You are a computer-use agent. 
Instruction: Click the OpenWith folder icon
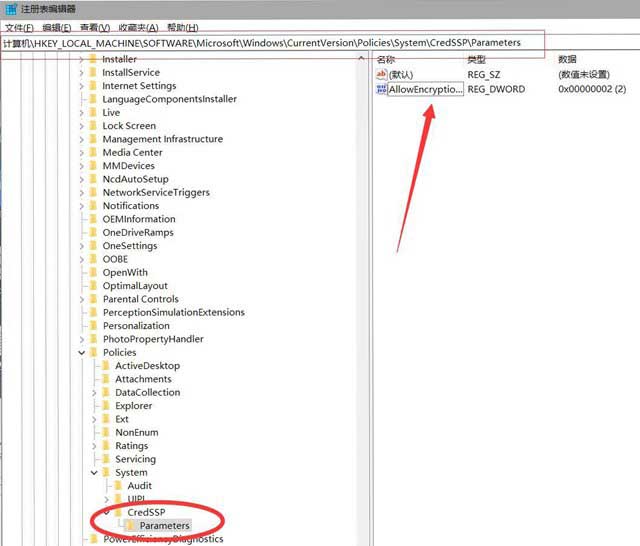[93, 272]
